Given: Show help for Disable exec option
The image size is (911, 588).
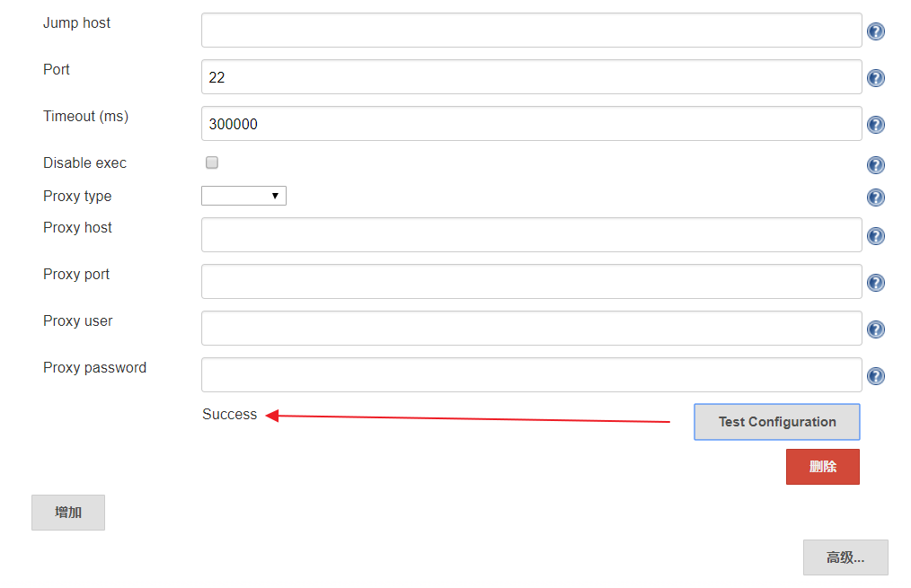Looking at the screenshot, I should point(876,165).
